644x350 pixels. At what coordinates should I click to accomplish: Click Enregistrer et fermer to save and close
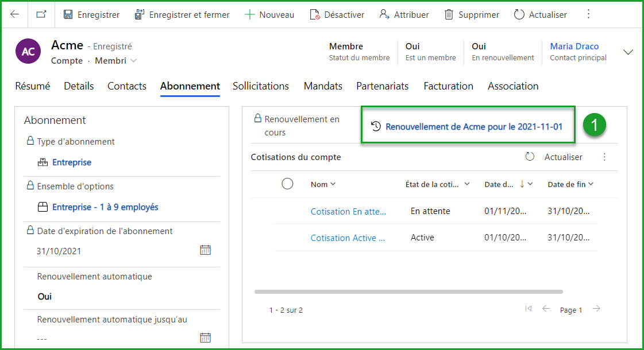tap(182, 14)
